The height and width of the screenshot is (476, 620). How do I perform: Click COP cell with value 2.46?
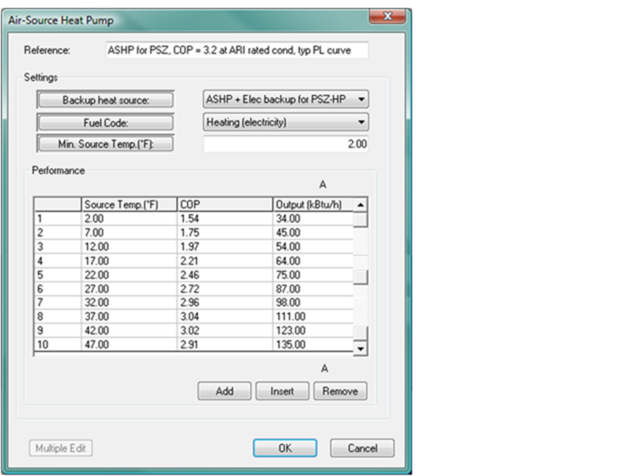[x=224, y=275]
